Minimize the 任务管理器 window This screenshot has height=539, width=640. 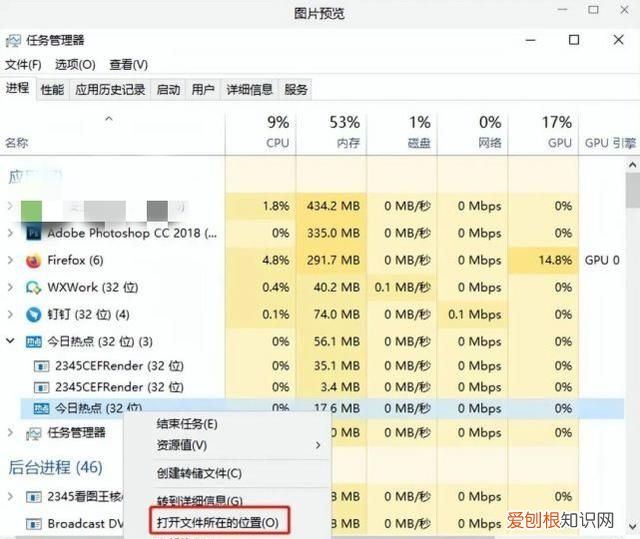tap(530, 40)
